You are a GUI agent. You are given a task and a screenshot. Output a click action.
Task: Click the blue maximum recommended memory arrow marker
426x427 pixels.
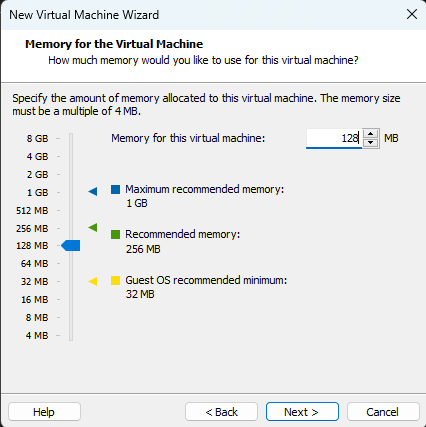coord(93,191)
